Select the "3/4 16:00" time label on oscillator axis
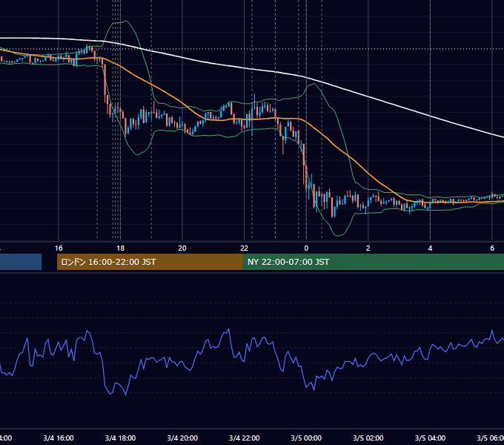Viewport: 504px width, 445px height. click(59, 438)
